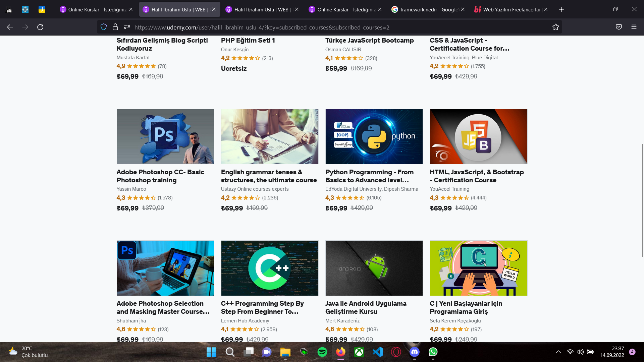Go back to the previous page
This screenshot has height=362, width=644.
pos(10,27)
